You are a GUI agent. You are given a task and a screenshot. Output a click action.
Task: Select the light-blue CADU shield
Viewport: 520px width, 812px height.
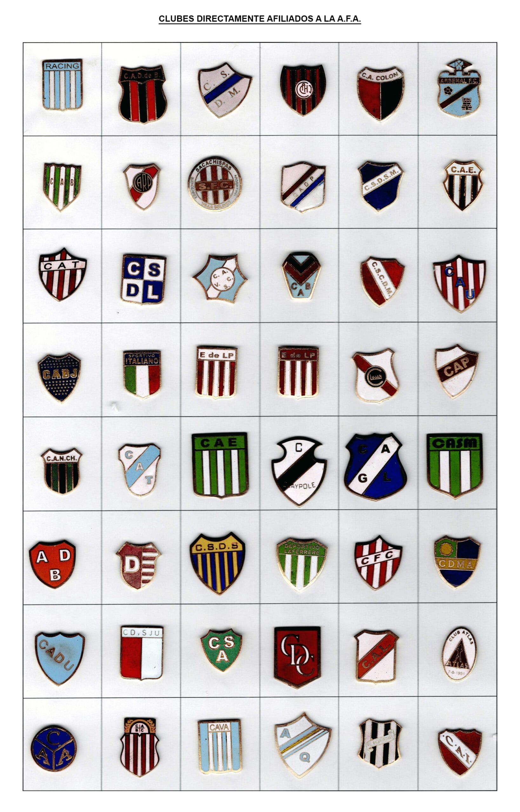[60, 658]
